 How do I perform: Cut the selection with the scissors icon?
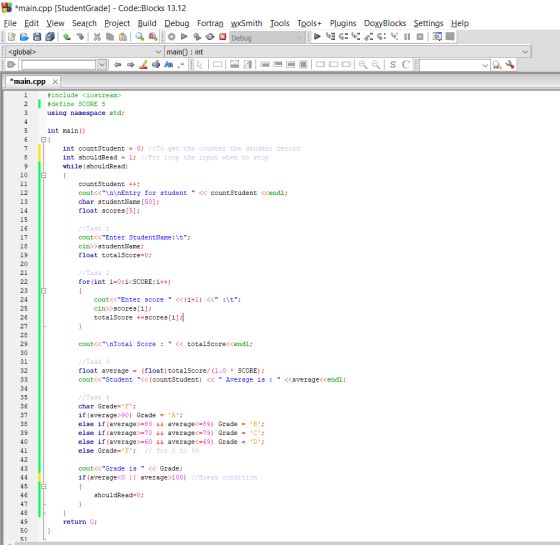click(x=97, y=36)
